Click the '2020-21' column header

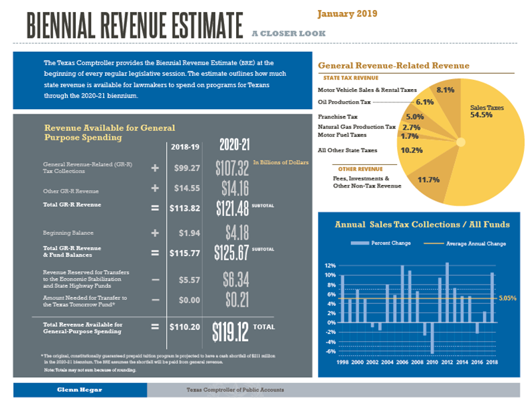[235, 144]
